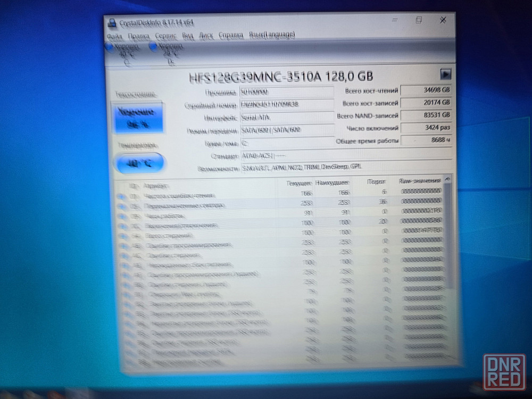532x399 pixels.
Task: Go to next disk with arrow button
Action: [x=445, y=74]
